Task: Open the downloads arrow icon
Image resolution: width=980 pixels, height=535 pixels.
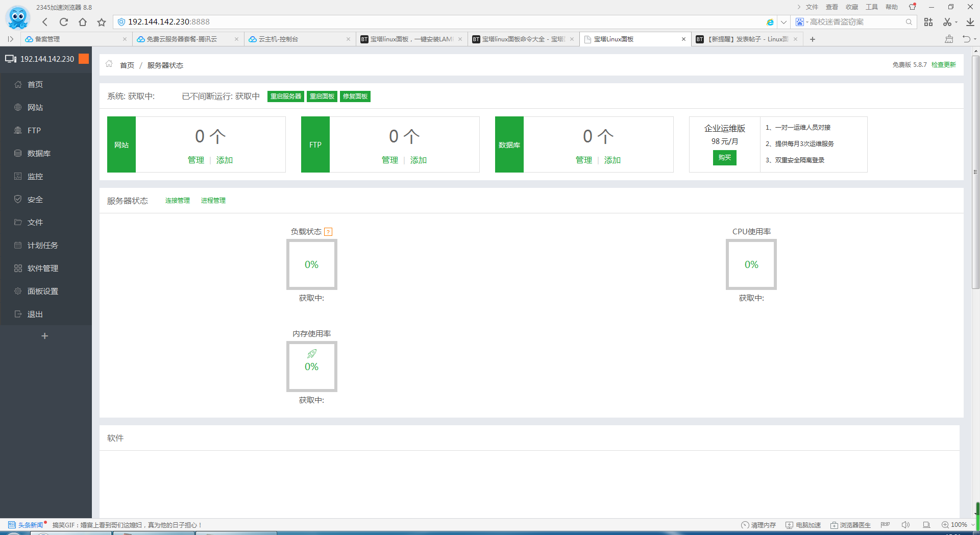Action: [970, 22]
